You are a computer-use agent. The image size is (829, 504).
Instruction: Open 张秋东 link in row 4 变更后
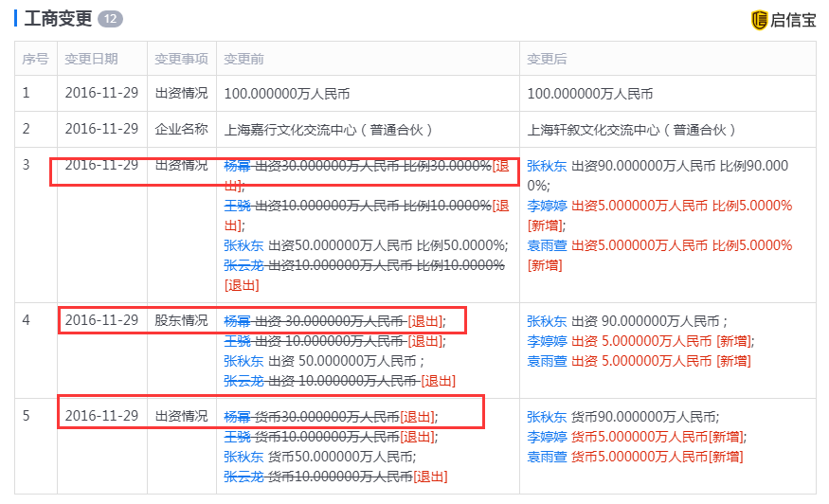click(547, 321)
